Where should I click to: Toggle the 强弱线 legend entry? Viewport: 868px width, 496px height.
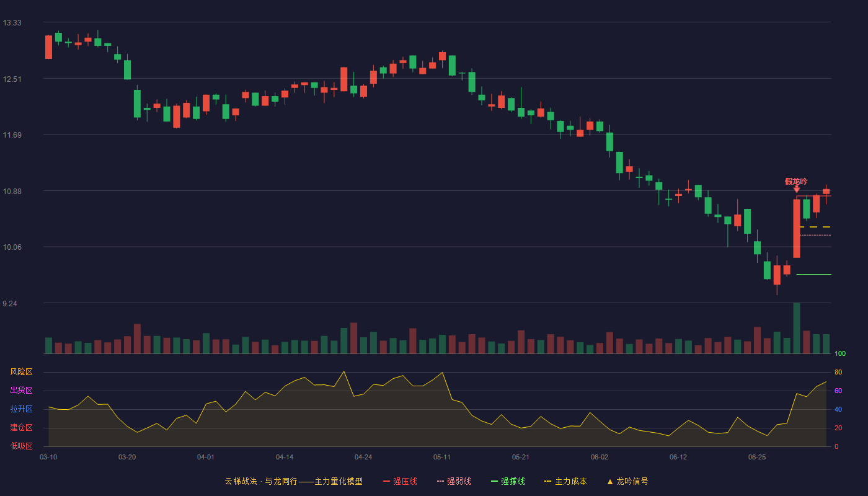coord(454,481)
